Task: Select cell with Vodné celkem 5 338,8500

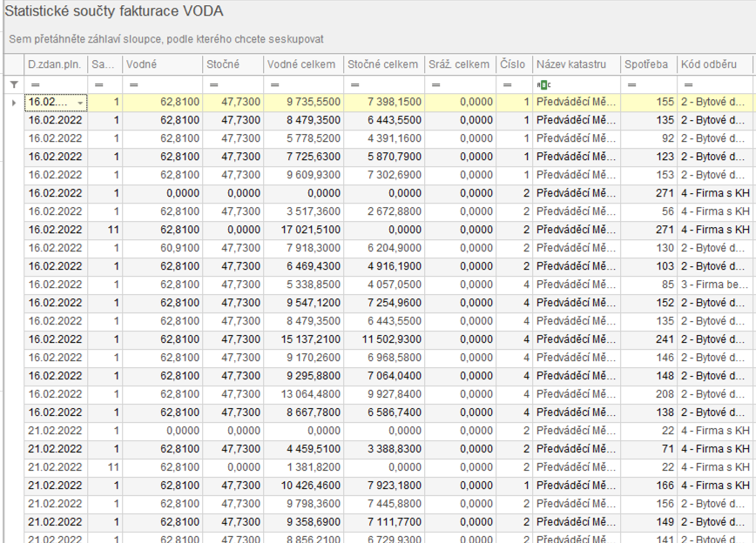Action: (x=304, y=285)
